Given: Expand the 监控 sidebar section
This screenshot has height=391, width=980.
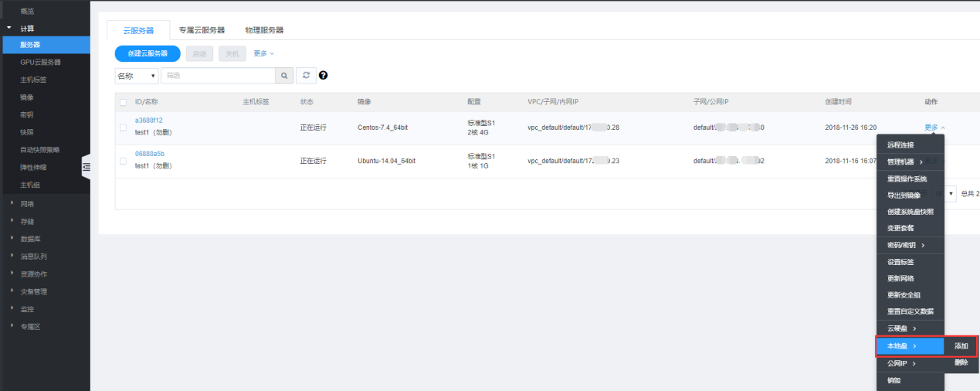Looking at the screenshot, I should point(27,309).
